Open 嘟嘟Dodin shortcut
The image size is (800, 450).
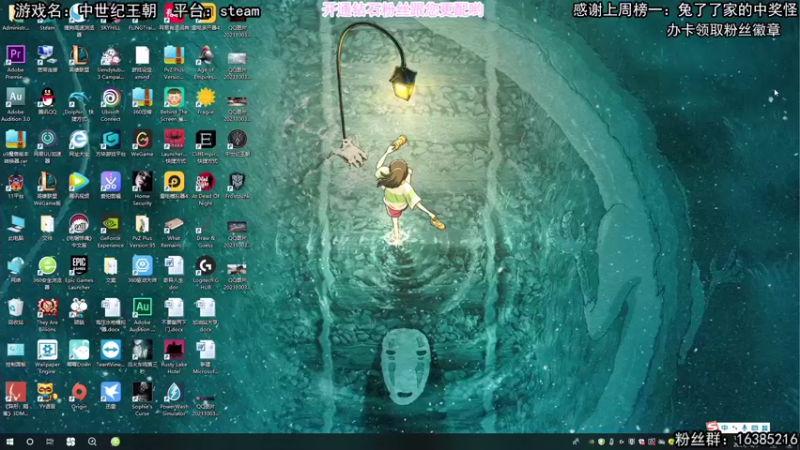79,351
